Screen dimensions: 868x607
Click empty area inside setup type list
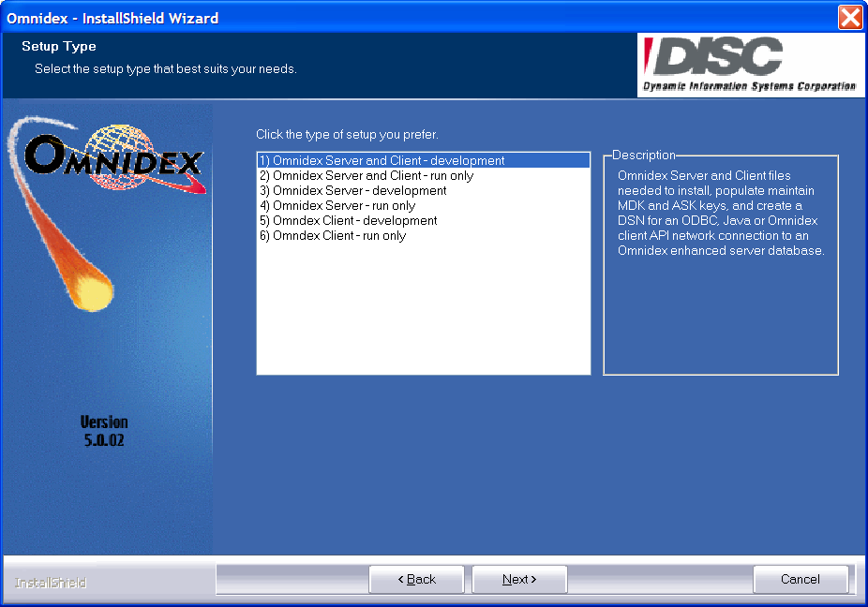(x=423, y=309)
